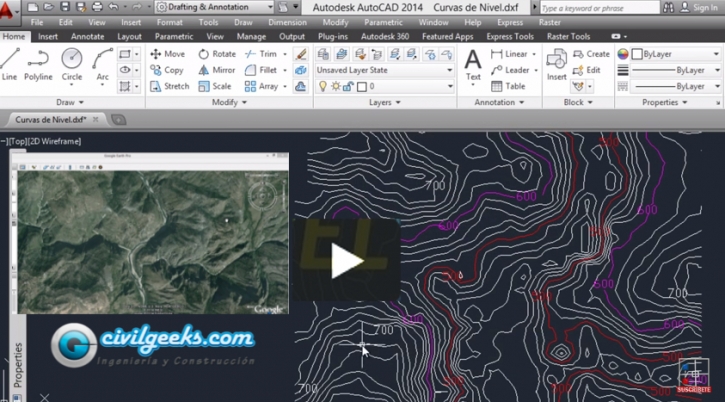Choose the Array tool
The height and width of the screenshot is (402, 725).
261,87
